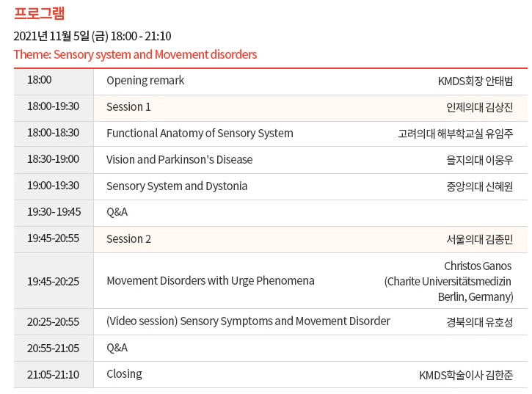The height and width of the screenshot is (394, 532).
Task: Click the date line 2021년 11월 5일
Action: tap(92, 36)
